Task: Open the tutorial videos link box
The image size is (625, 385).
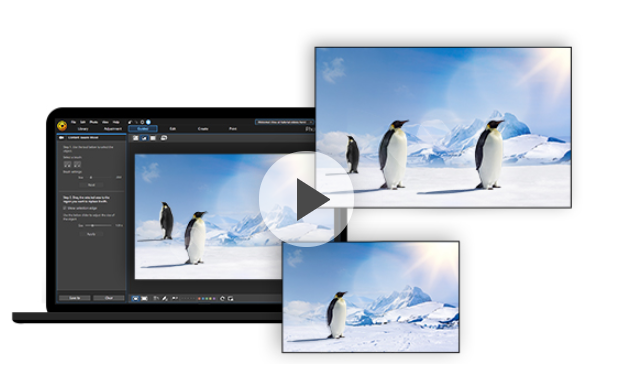Action: coord(284,122)
